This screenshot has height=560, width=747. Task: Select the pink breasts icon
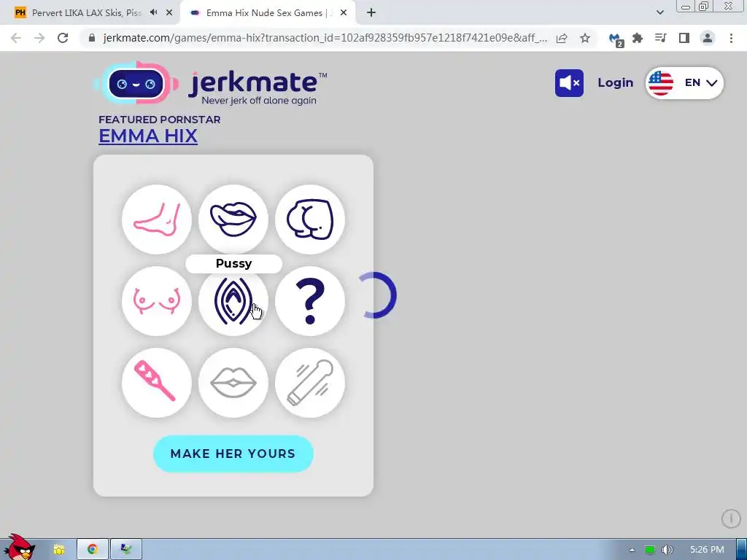pos(157,301)
